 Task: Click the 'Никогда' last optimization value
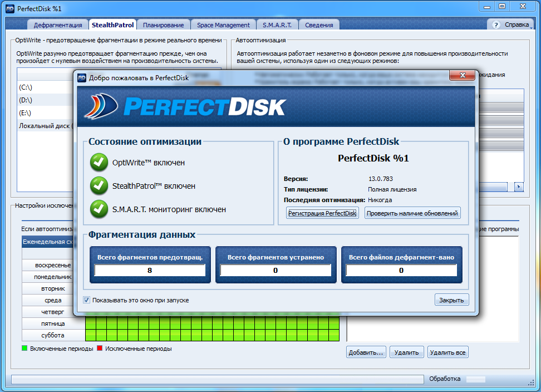[x=380, y=200]
